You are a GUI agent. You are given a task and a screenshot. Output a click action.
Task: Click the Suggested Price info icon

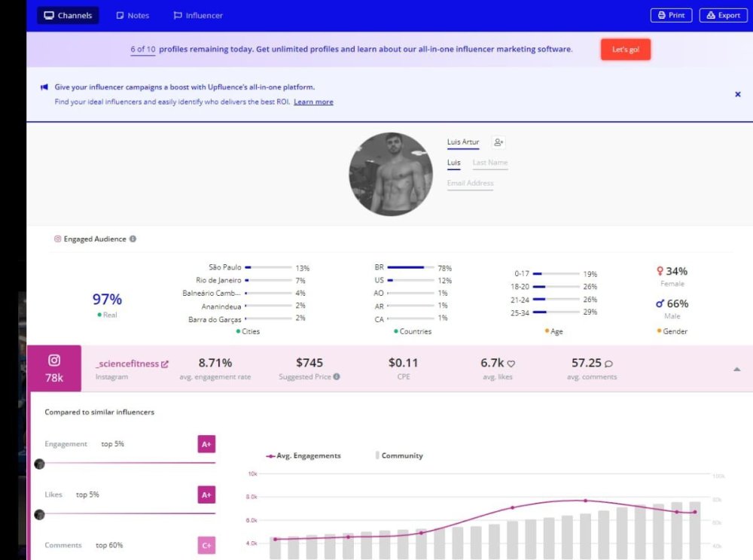click(x=337, y=376)
